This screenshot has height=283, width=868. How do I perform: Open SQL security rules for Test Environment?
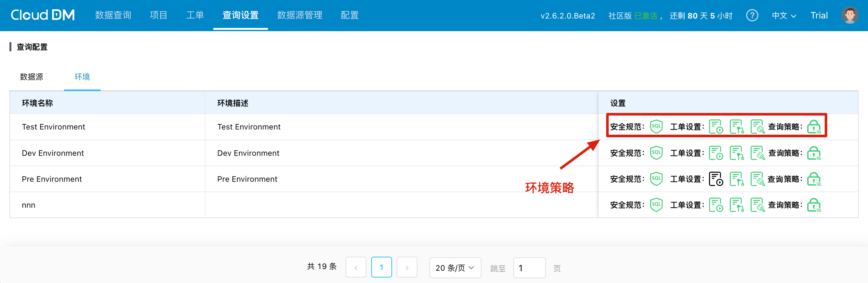[x=656, y=127]
